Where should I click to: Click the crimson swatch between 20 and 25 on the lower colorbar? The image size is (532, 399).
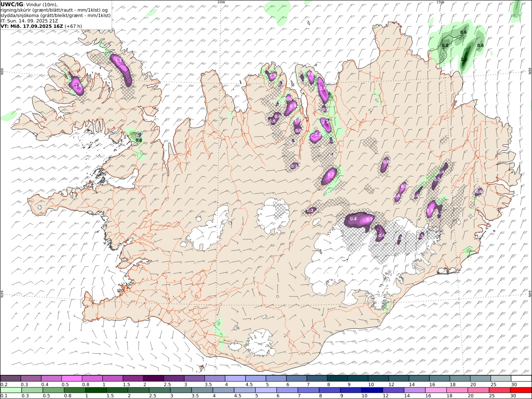point(499,390)
